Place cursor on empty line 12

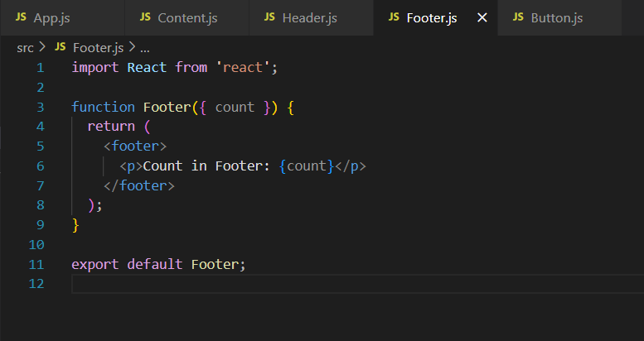point(357,284)
